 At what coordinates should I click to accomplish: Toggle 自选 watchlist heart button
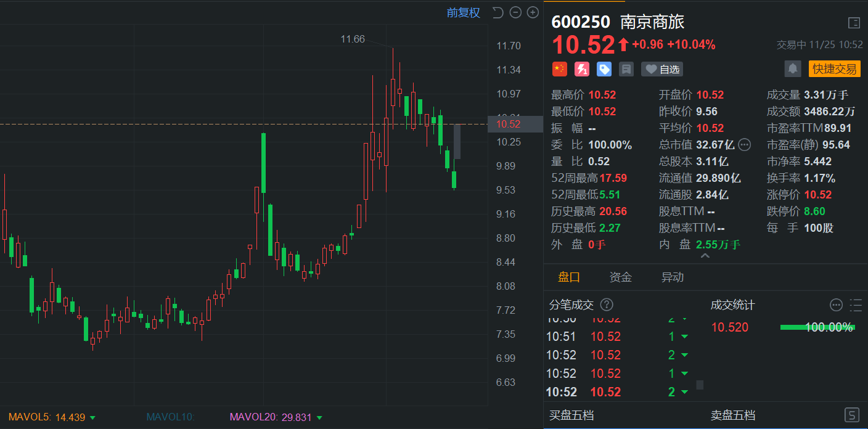coord(662,69)
